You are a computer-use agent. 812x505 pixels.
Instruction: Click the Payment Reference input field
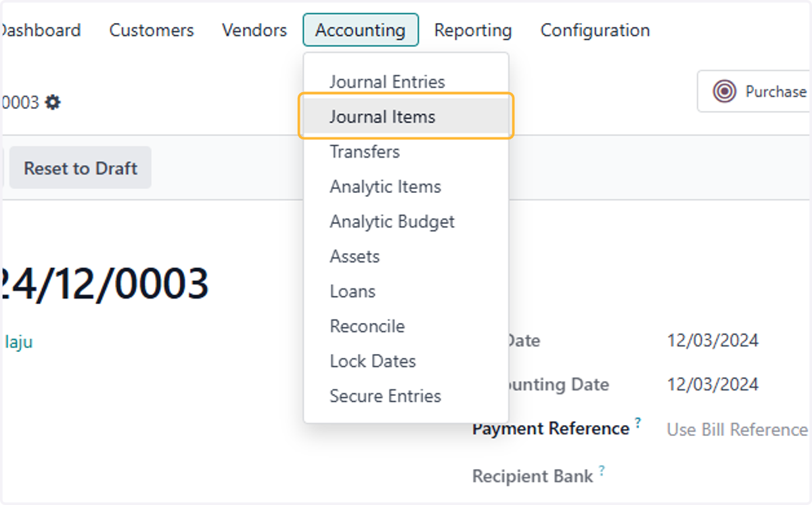tap(739, 429)
